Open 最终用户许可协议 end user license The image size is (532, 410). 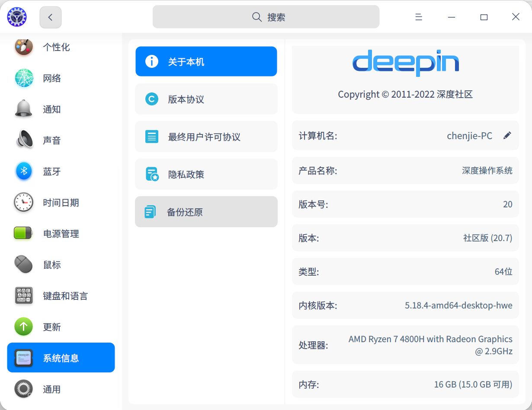(206, 137)
